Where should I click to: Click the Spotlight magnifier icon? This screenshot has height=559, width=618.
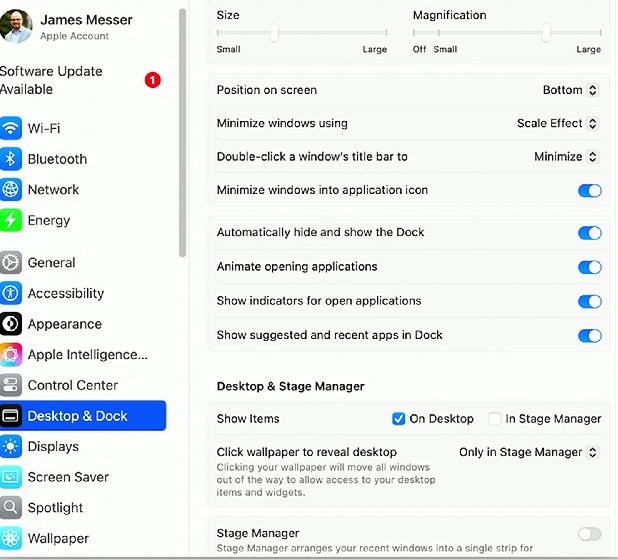click(11, 507)
